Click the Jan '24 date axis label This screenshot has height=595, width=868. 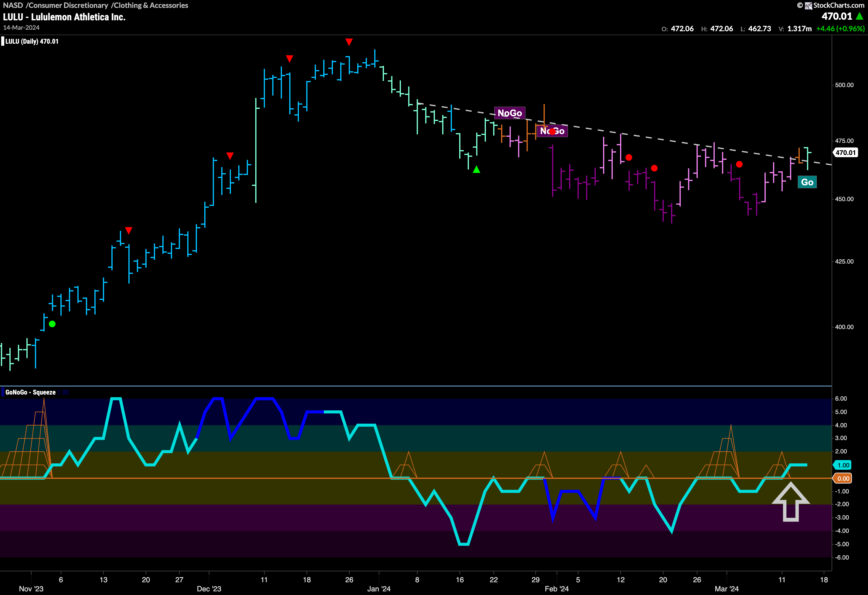coord(379,589)
